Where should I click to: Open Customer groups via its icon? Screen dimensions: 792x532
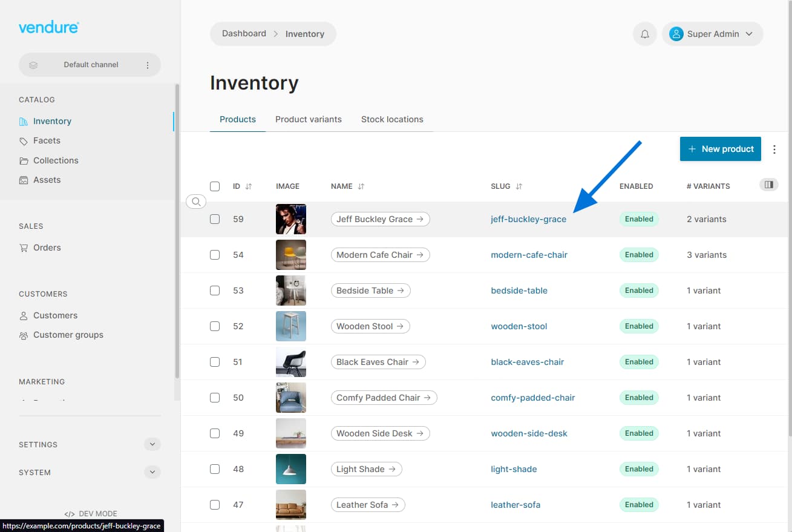pos(23,335)
